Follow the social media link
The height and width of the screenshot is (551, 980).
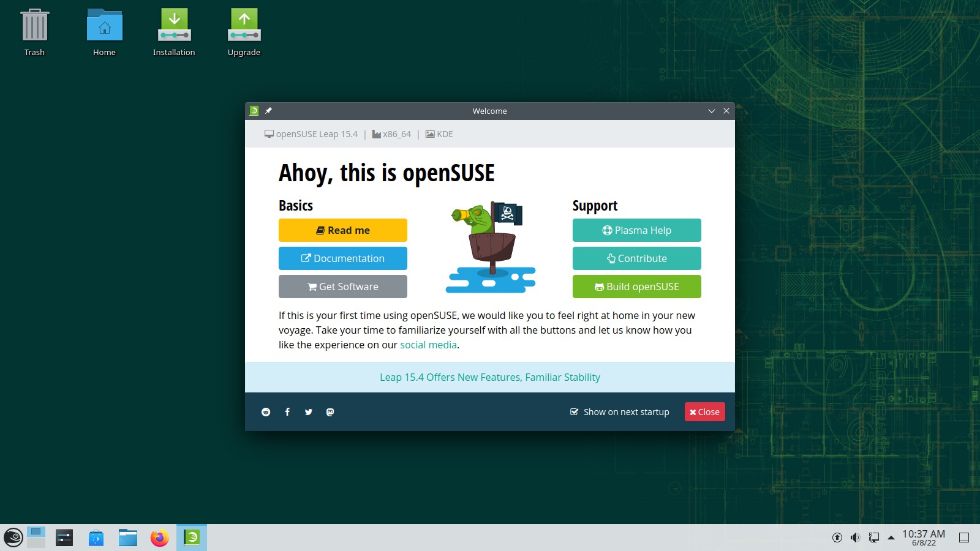click(428, 345)
